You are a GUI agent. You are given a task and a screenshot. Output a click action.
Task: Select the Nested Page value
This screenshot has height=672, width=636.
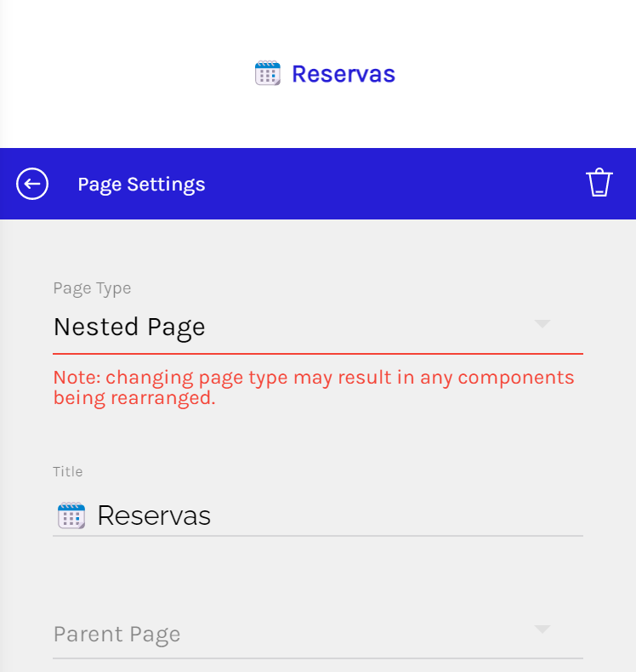[129, 327]
